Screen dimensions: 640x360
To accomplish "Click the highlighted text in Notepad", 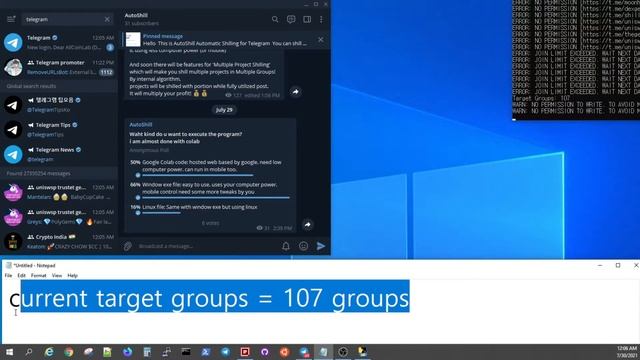I will 215,297.
